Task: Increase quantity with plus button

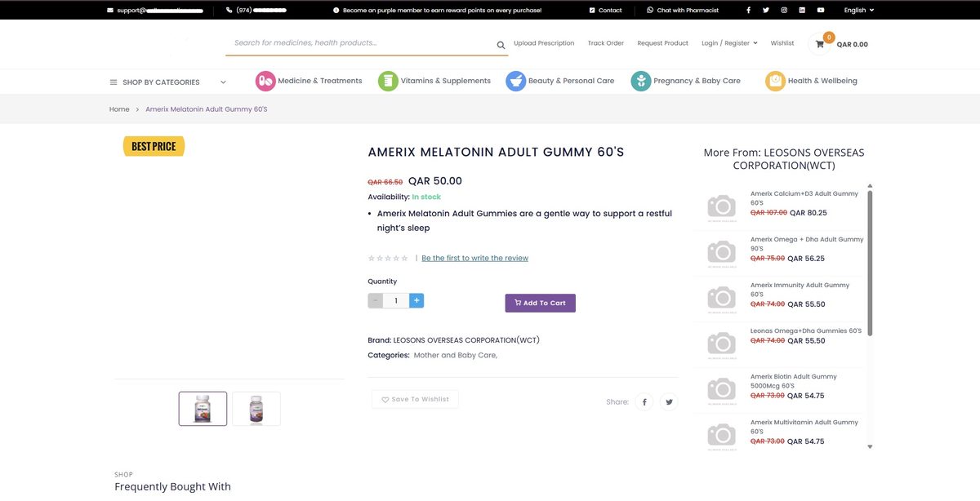Action: (x=416, y=300)
